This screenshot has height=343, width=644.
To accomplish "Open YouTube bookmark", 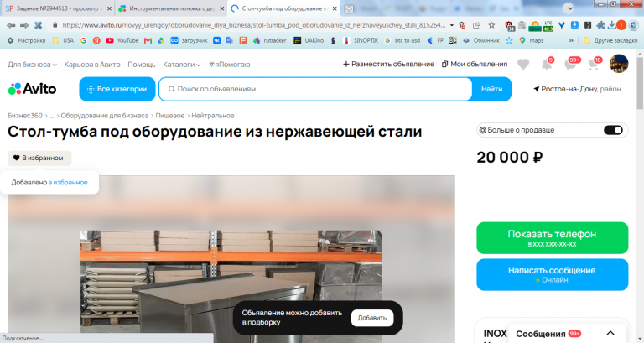I will (122, 40).
